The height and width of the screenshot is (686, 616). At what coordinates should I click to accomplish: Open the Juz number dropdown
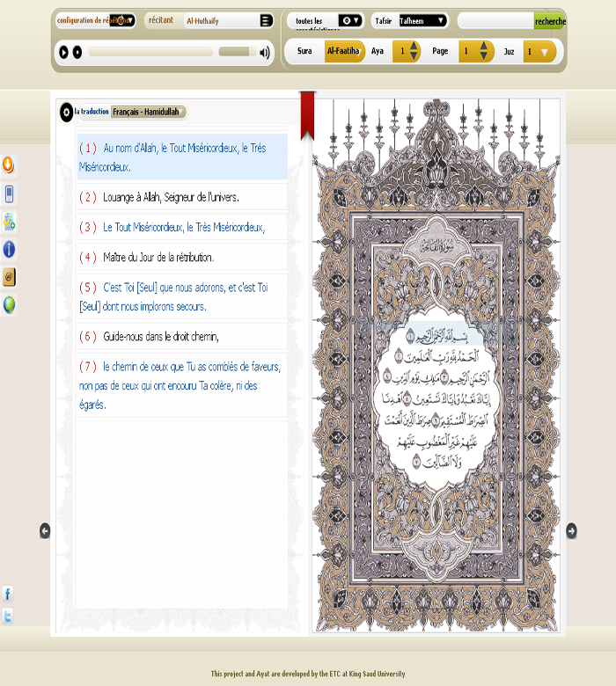click(x=539, y=52)
